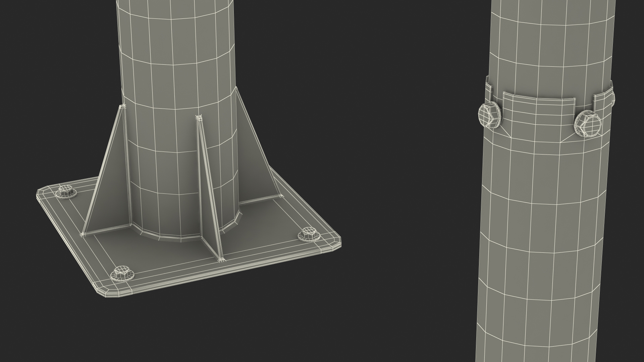
Task: Click the top tip of the left gusset
Action: (121, 107)
